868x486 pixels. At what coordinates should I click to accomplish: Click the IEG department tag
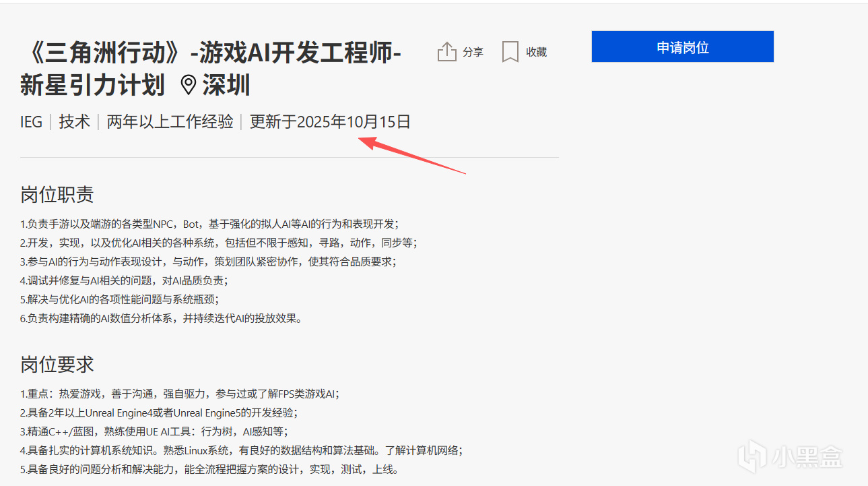pos(31,122)
